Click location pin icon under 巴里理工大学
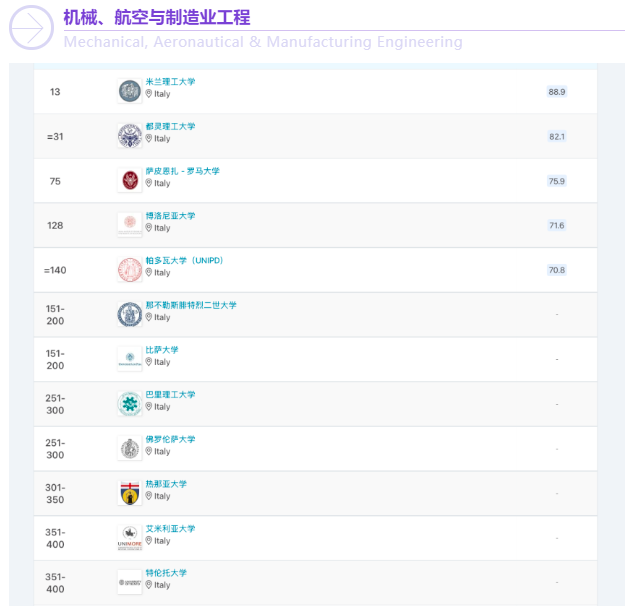 [149, 407]
